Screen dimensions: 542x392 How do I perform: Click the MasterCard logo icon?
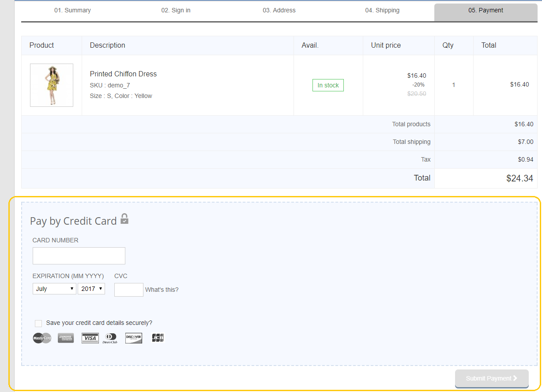42,338
